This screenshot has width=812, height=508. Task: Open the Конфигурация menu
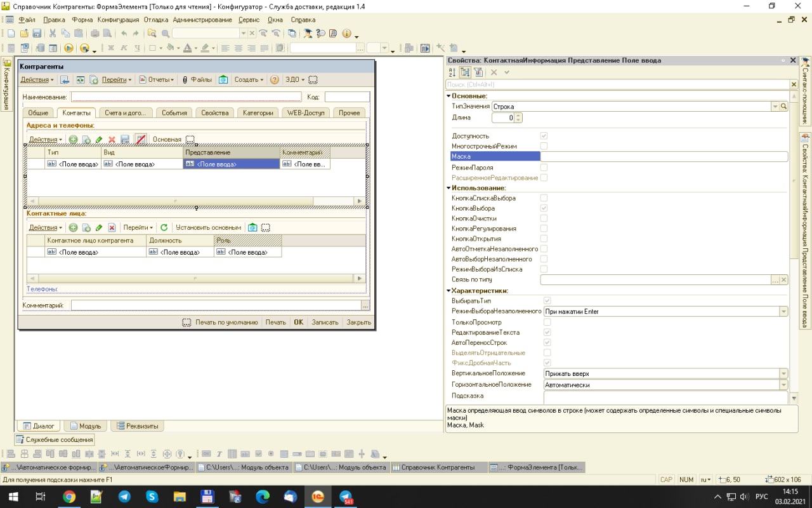tap(118, 20)
